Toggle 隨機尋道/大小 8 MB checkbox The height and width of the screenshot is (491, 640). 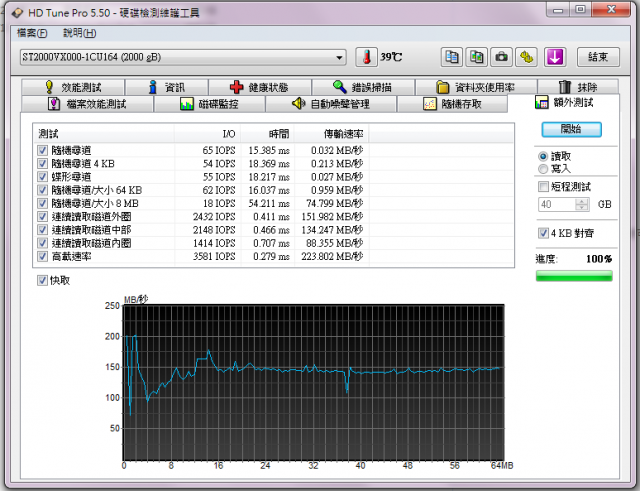pos(42,203)
